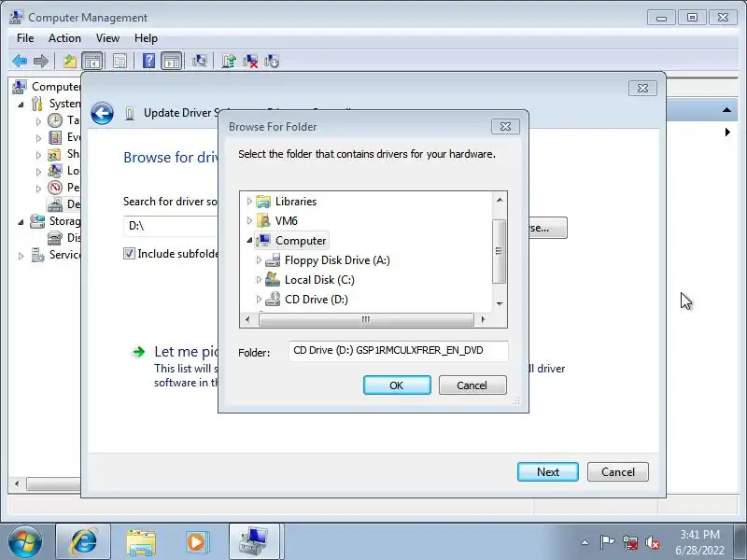Viewport: 747px width, 560px height.
Task: Close the Browse For Folder dialog
Action: point(505,127)
